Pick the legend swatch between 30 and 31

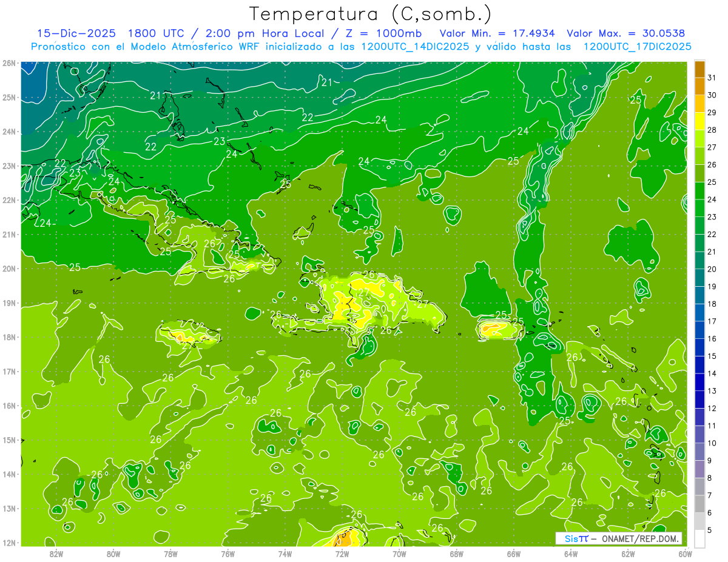pyautogui.click(x=700, y=86)
